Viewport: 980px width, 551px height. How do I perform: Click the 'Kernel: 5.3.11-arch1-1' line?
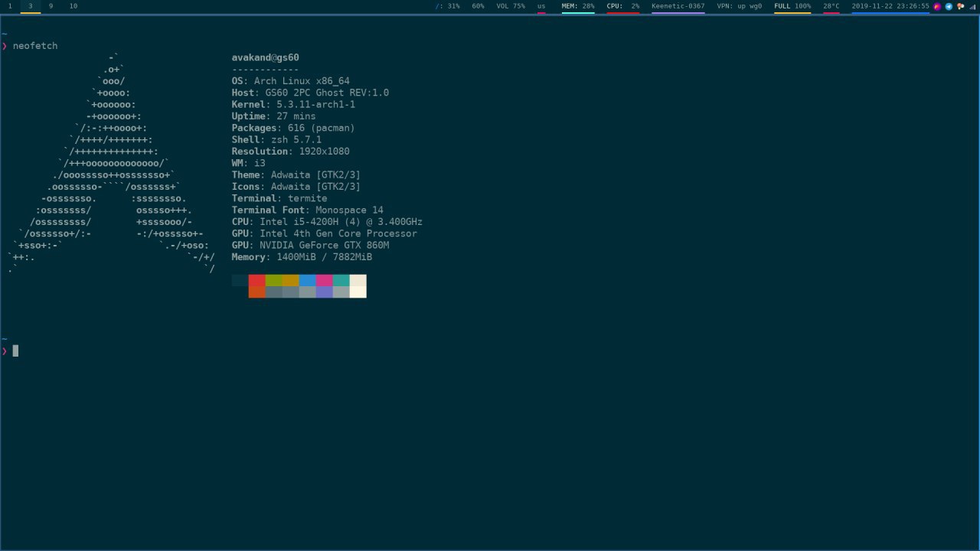[x=293, y=105]
